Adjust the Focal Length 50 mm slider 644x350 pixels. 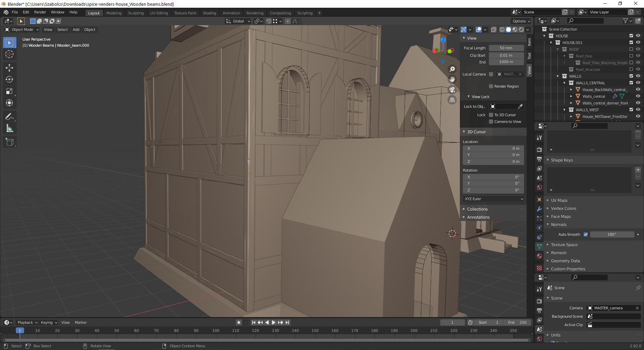(x=506, y=48)
